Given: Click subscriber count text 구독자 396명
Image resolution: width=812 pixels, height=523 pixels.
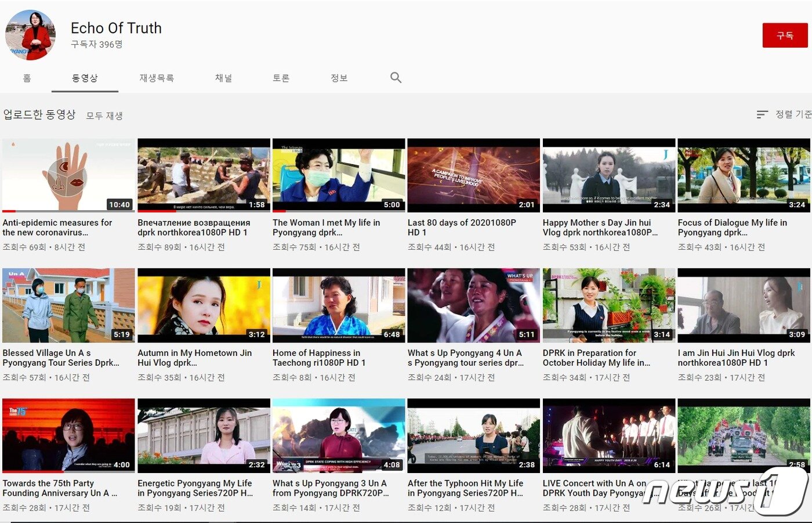Looking at the screenshot, I should point(96,44).
